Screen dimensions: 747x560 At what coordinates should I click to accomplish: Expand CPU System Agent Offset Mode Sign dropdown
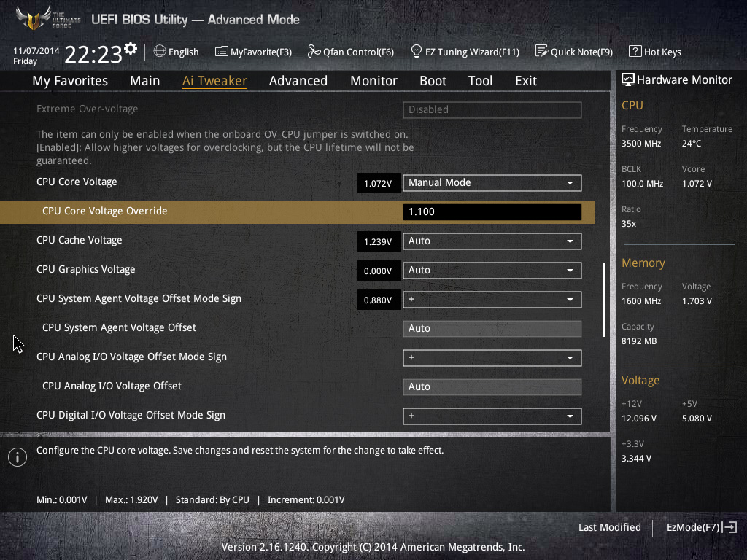(x=492, y=300)
